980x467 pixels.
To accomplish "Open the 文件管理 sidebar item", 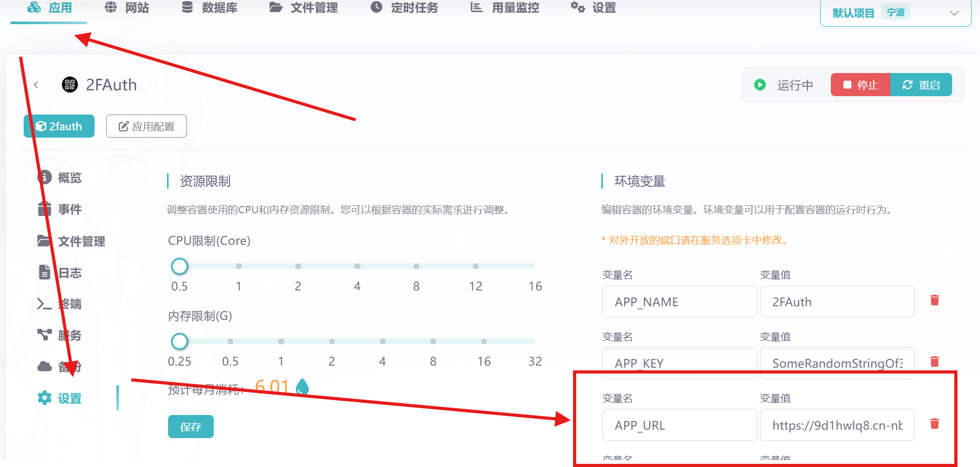I will (81, 241).
